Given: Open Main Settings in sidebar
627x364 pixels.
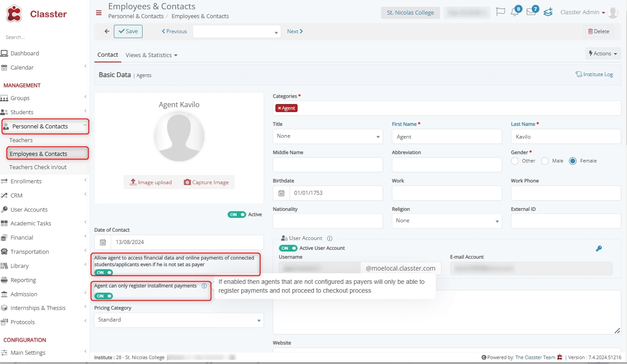Looking at the screenshot, I should tap(28, 352).
